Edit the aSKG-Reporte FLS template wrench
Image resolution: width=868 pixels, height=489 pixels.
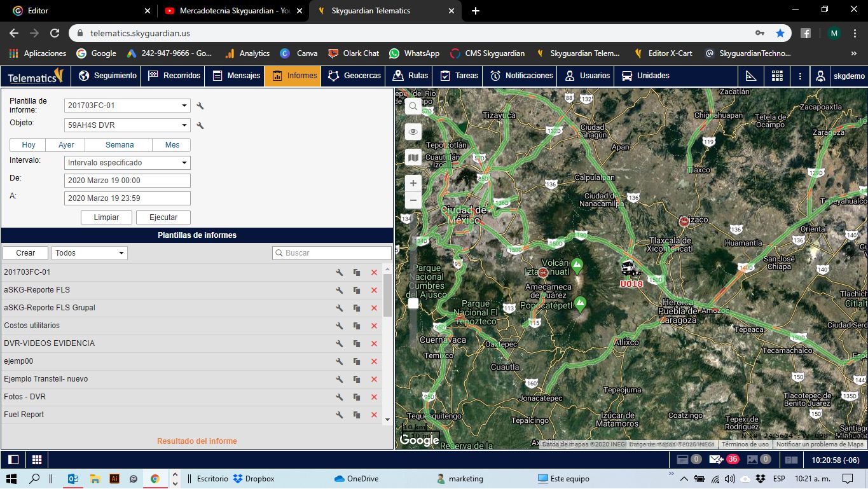[x=340, y=290]
